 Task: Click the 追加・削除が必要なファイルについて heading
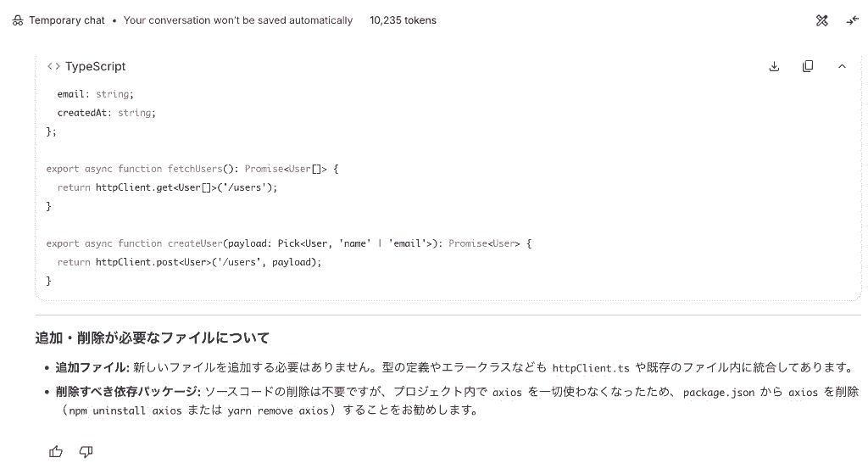pos(153,338)
